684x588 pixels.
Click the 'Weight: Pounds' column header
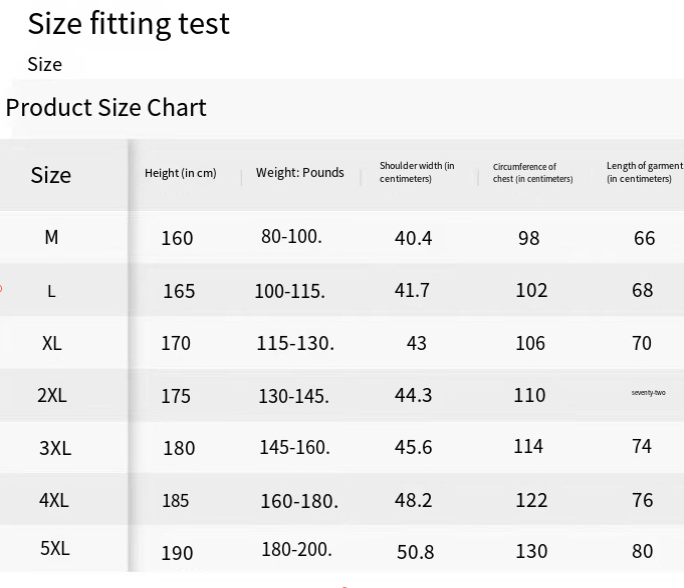(300, 172)
